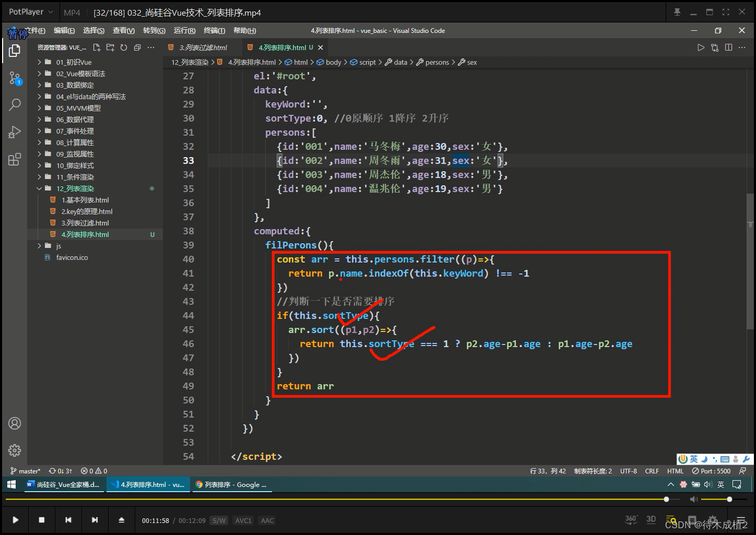Create a new folder in explorer
Image resolution: width=756 pixels, height=535 pixels.
pos(110,47)
